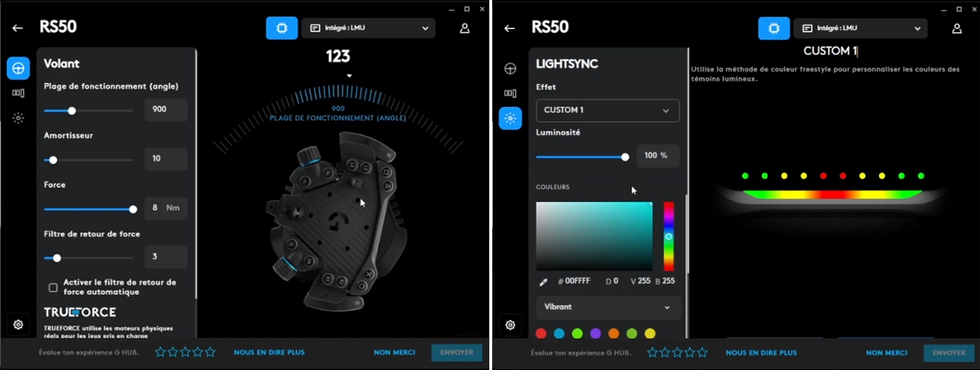
Task: Select steering wheel tab in Volant window sidebar
Action: click(x=19, y=68)
